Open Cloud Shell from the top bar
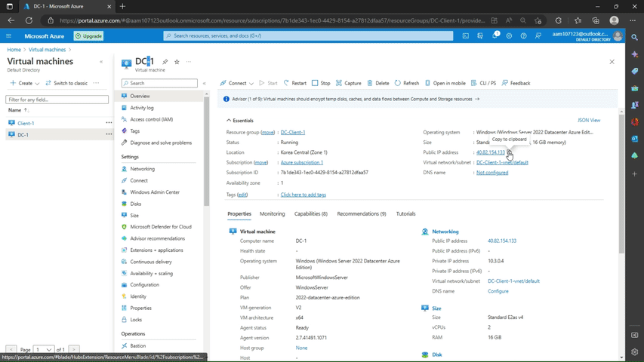 (465, 36)
